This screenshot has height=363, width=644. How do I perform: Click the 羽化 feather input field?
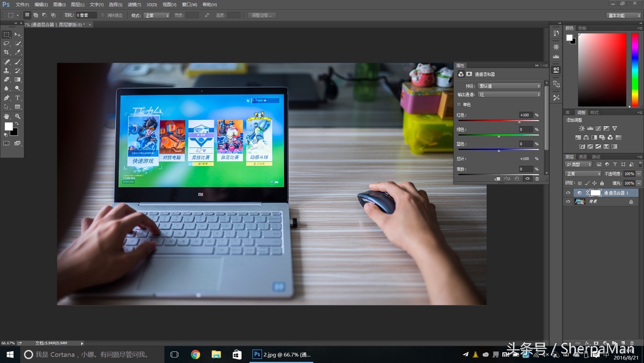coord(86,16)
